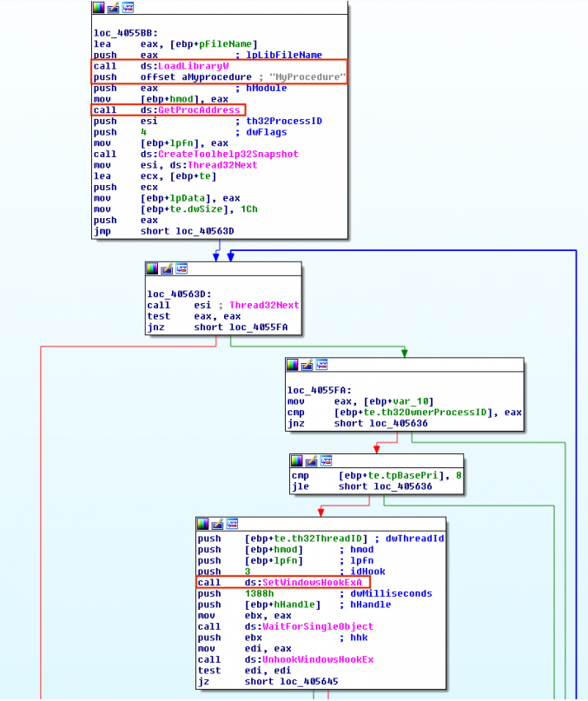588x701 pixels.
Task: Click the dwFlags comment
Action: tap(267, 132)
